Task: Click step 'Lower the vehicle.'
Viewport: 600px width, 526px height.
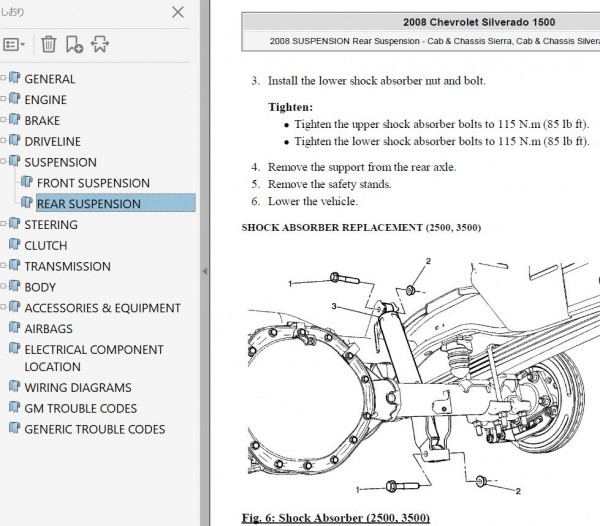Action: point(313,202)
